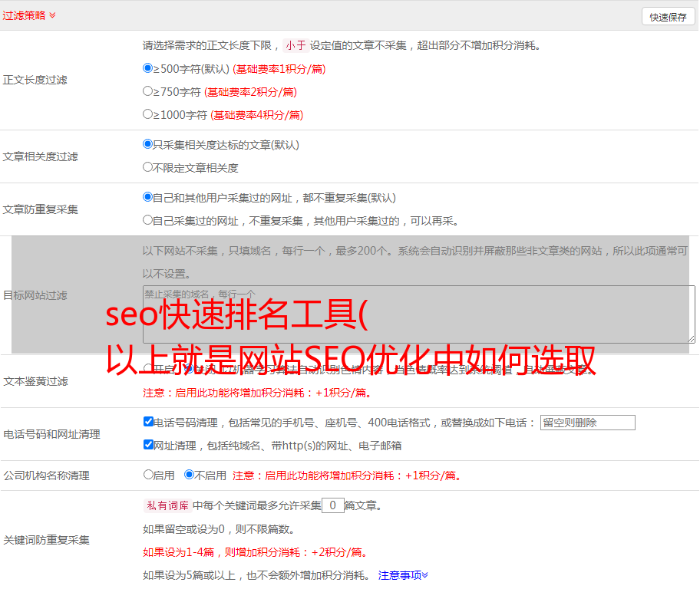This screenshot has height=589, width=700.
Task: Choose the 不限定文章相关度 radio option
Action: pyautogui.click(x=147, y=167)
